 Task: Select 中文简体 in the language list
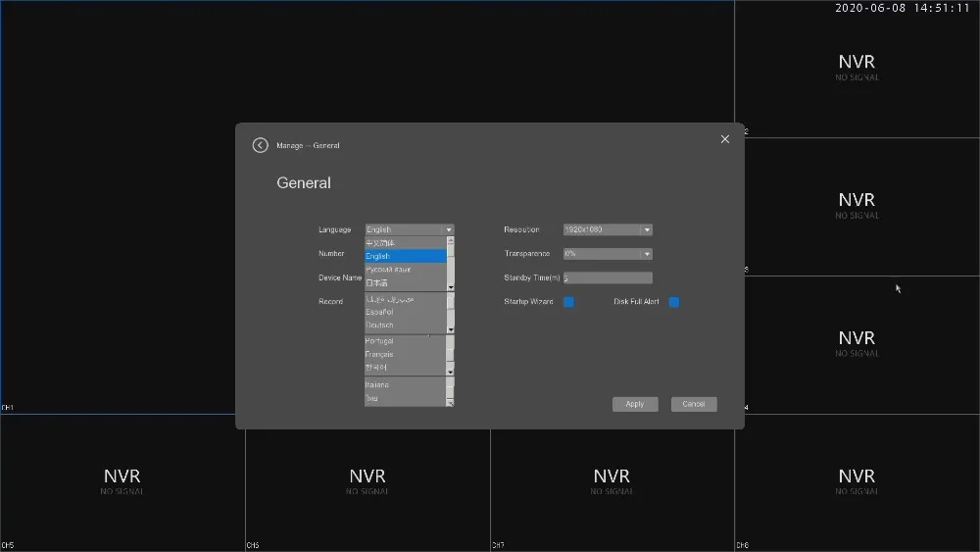click(406, 242)
